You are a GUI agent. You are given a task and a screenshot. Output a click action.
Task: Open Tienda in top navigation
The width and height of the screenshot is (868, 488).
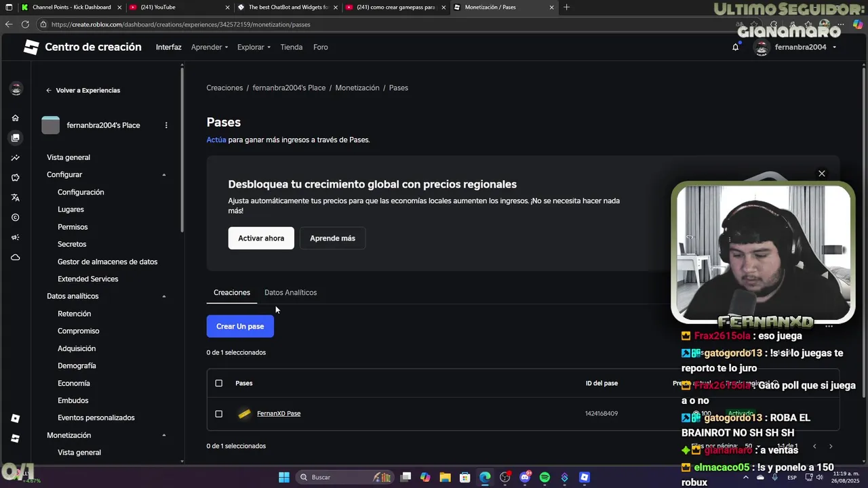coord(292,47)
